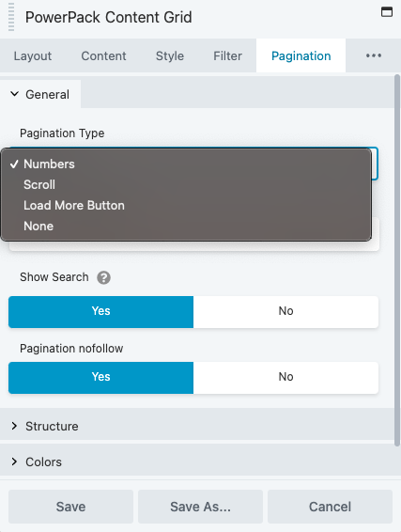Open the more tabs ellipsis menu
Viewport: 401px width, 532px height.
[374, 55]
